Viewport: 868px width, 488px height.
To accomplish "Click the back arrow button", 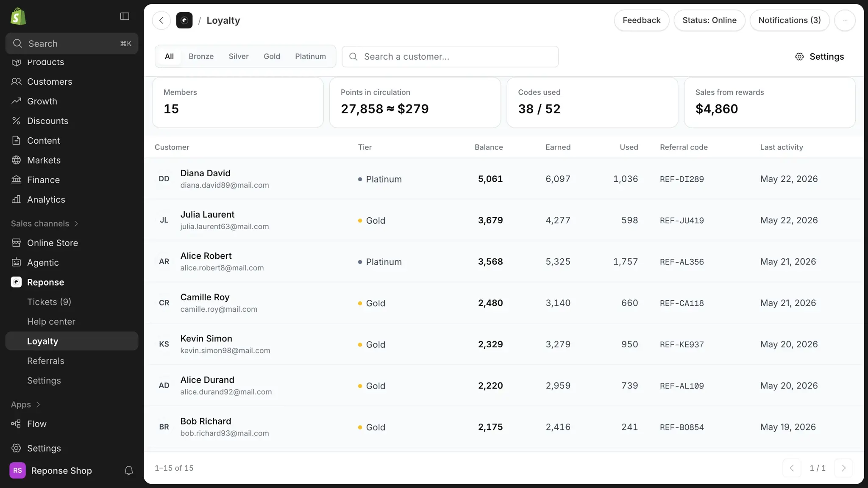I will 161,20.
